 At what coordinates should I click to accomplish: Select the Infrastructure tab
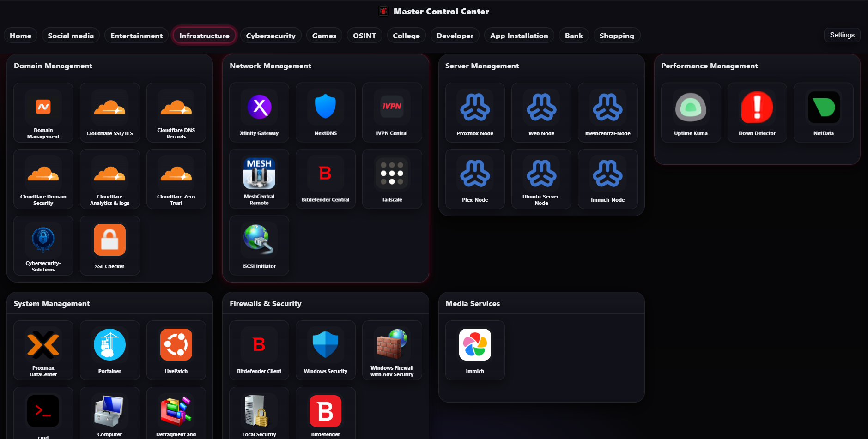tap(204, 36)
